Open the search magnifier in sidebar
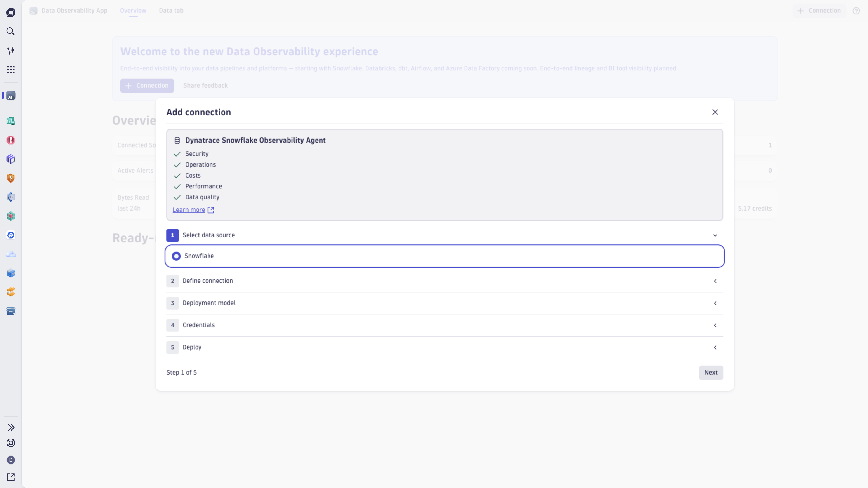Image resolution: width=868 pixels, height=488 pixels. tap(11, 32)
